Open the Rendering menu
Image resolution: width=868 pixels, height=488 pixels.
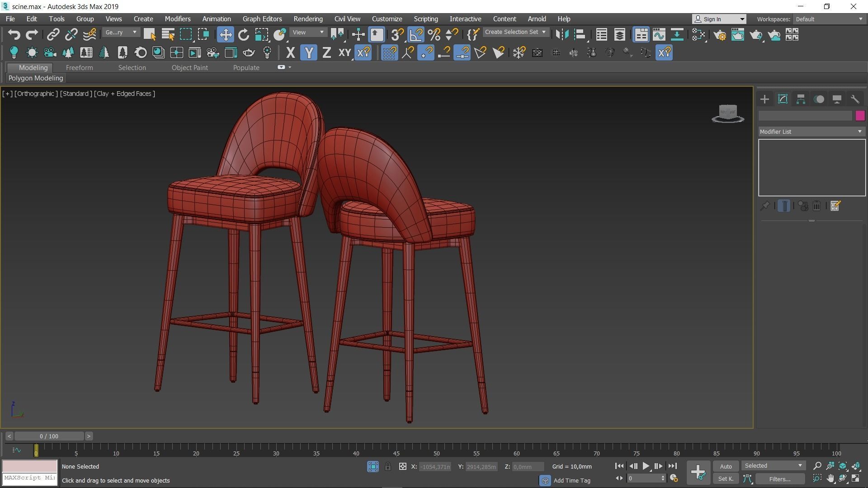click(308, 19)
